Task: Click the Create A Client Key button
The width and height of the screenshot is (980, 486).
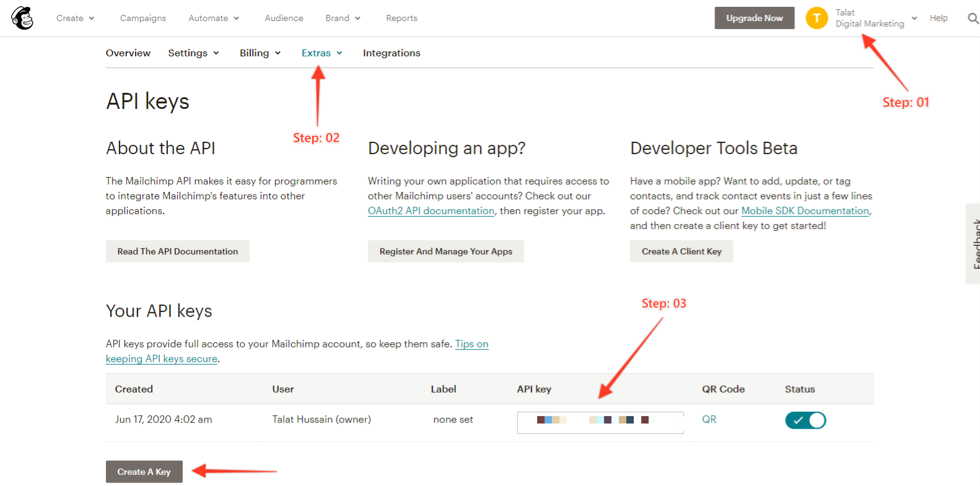Action: coord(681,251)
